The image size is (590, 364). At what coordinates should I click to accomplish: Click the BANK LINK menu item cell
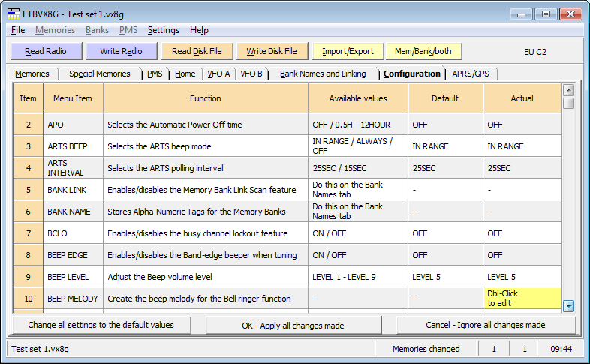[x=73, y=190]
